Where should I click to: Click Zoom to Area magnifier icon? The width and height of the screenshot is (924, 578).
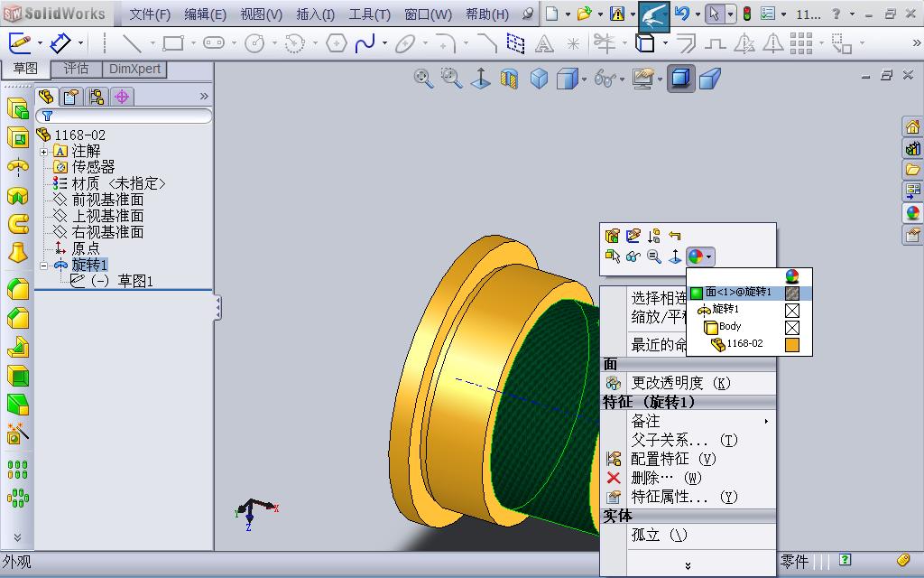[x=451, y=78]
